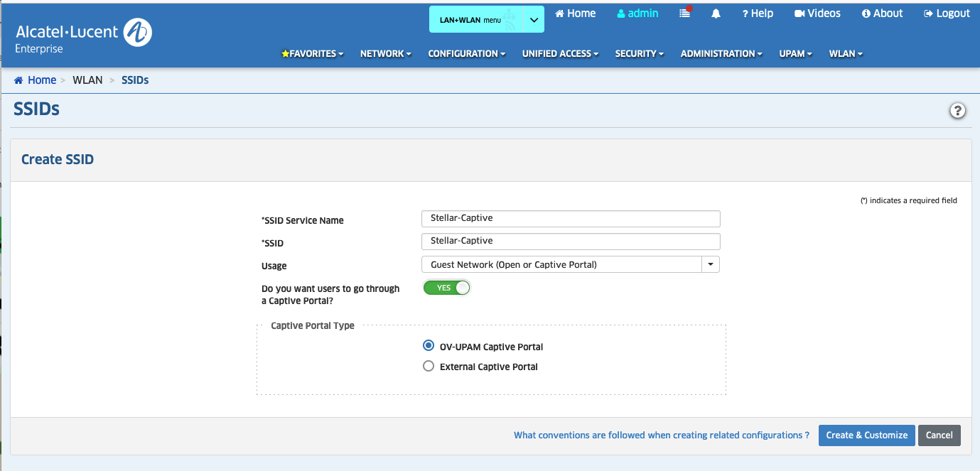Click the page help question mark icon
This screenshot has height=471, width=980.
958,111
